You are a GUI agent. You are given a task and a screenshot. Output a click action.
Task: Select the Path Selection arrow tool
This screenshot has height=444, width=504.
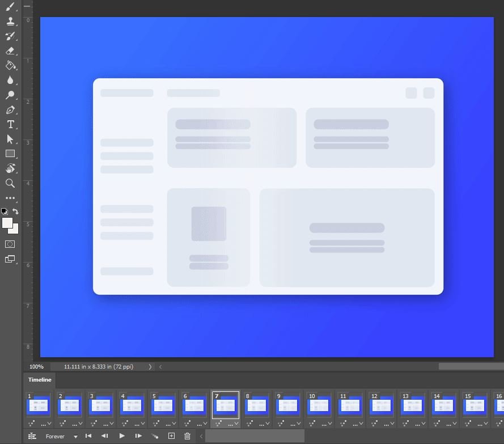point(10,139)
